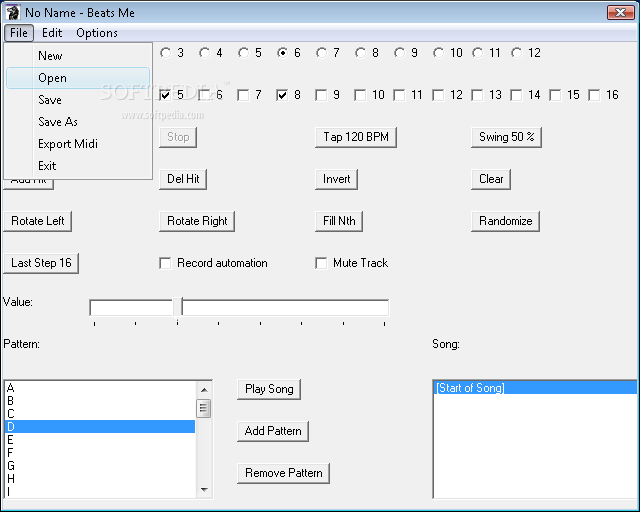The image size is (640, 512).
Task: Choose Export Midi from the File menu
Action: pos(78,144)
